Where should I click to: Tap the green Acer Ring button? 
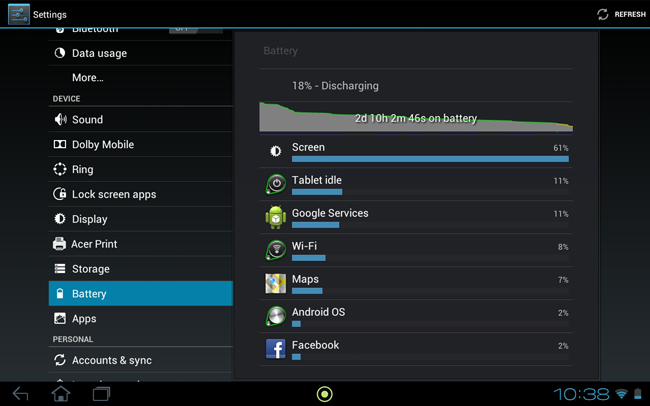pyautogui.click(x=325, y=394)
